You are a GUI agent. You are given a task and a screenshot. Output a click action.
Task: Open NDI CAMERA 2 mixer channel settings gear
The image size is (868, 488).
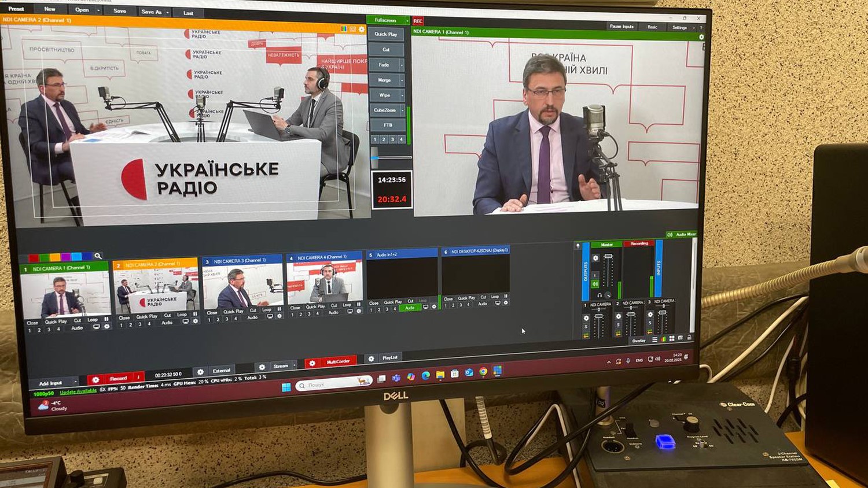tap(619, 316)
